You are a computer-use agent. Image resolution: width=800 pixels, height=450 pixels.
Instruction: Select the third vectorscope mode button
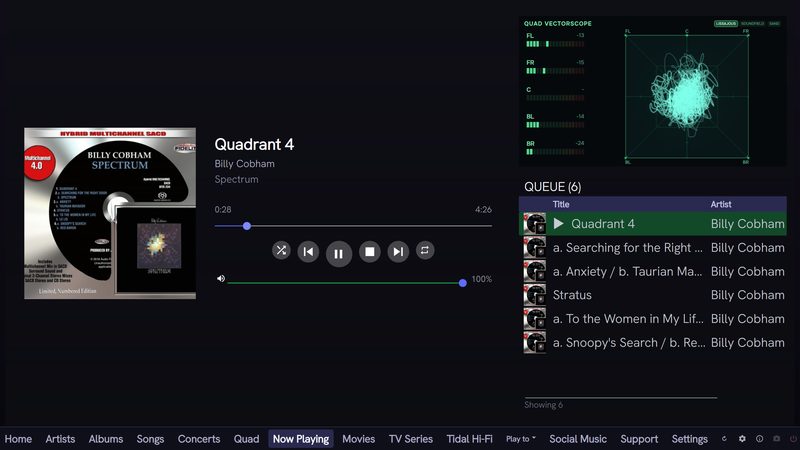[x=774, y=23]
